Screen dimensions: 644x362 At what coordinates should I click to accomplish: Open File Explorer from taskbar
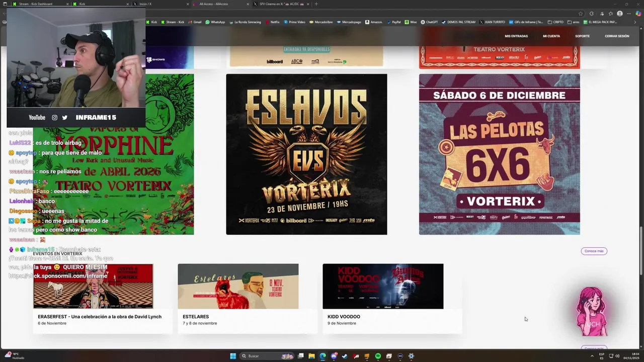[x=311, y=356]
